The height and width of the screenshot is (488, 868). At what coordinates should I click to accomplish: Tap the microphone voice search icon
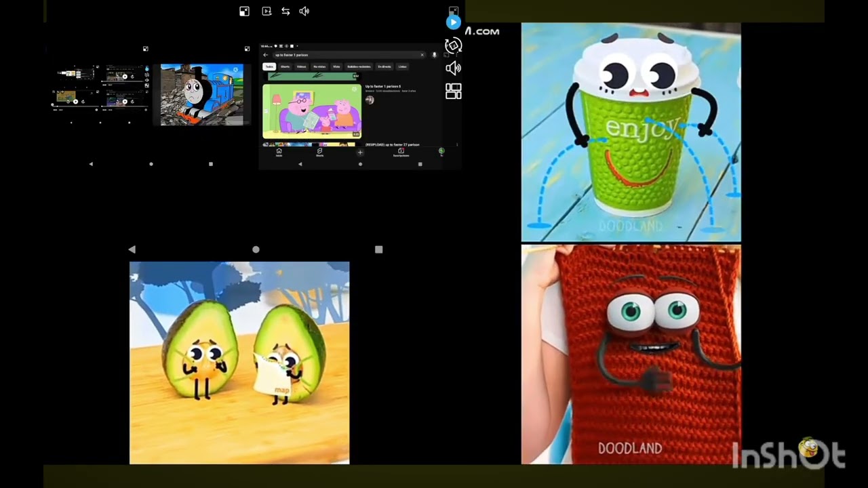point(435,55)
